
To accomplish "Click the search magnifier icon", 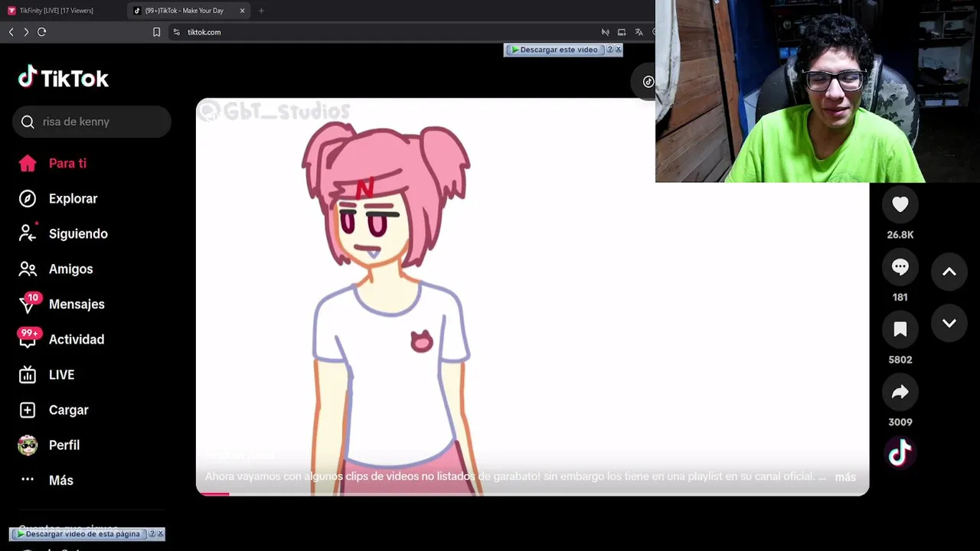I will click(x=28, y=122).
